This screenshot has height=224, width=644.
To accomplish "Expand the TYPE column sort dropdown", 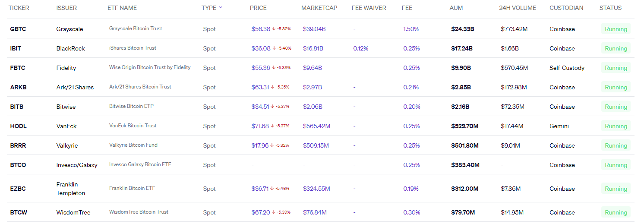I will coord(221,7).
